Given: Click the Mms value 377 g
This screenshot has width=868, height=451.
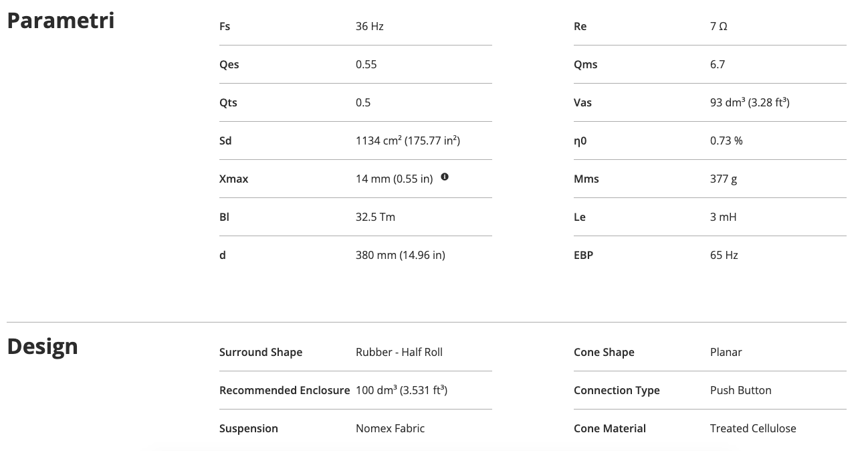Looking at the screenshot, I should click(x=724, y=179).
